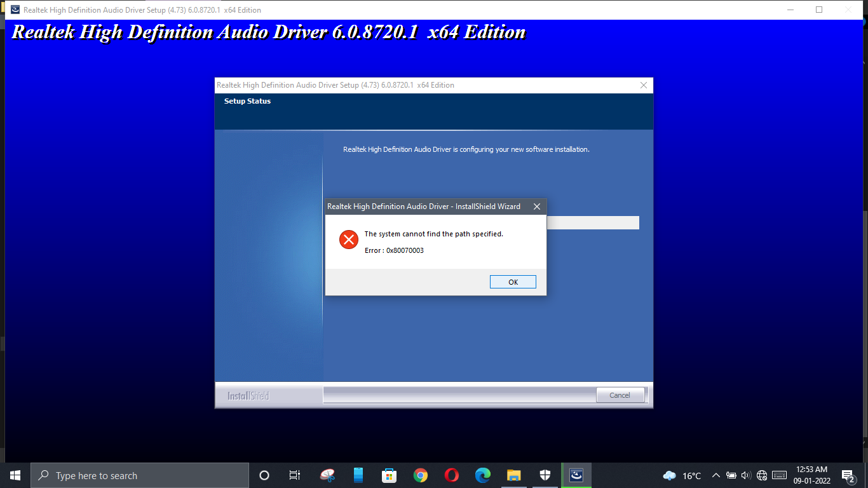Click the Cancel button in setup window
The image size is (868, 488).
(x=620, y=395)
